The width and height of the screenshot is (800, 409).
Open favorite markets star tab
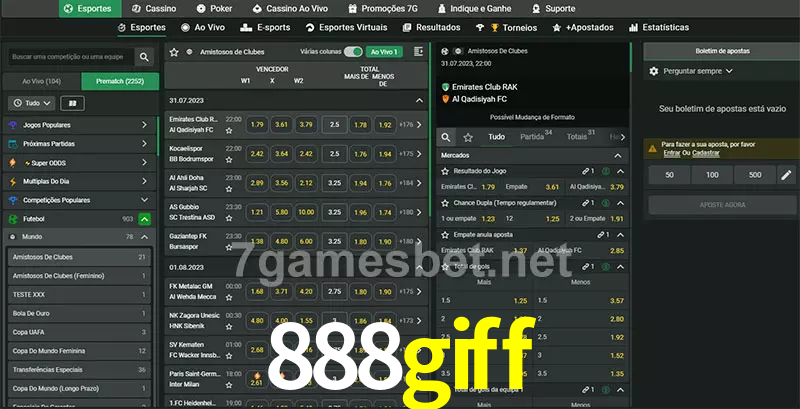tap(468, 137)
